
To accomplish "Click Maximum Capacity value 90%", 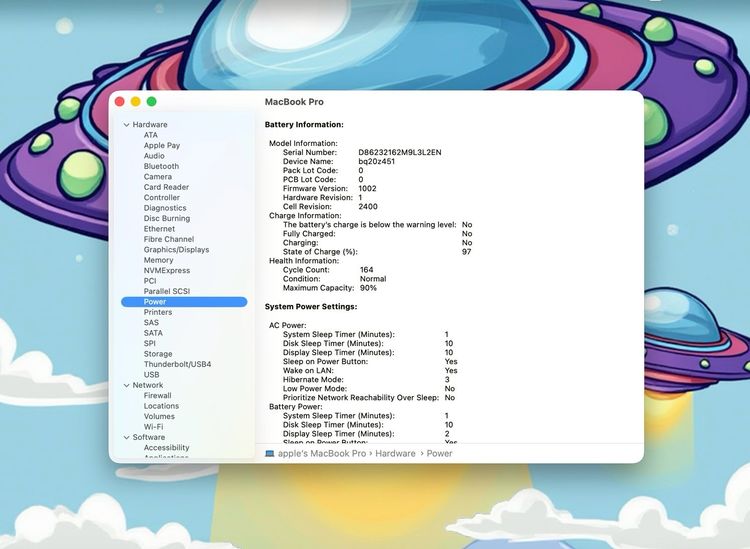I will pyautogui.click(x=368, y=288).
